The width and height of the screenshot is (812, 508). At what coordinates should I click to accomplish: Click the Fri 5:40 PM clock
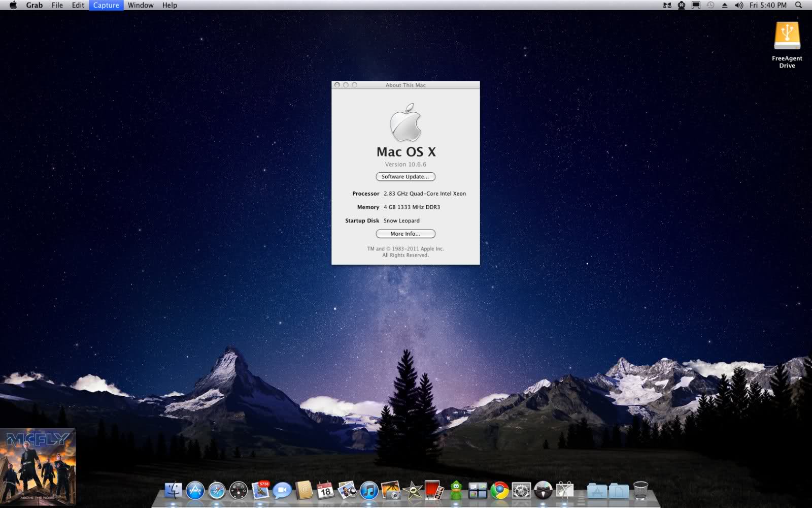(x=768, y=5)
